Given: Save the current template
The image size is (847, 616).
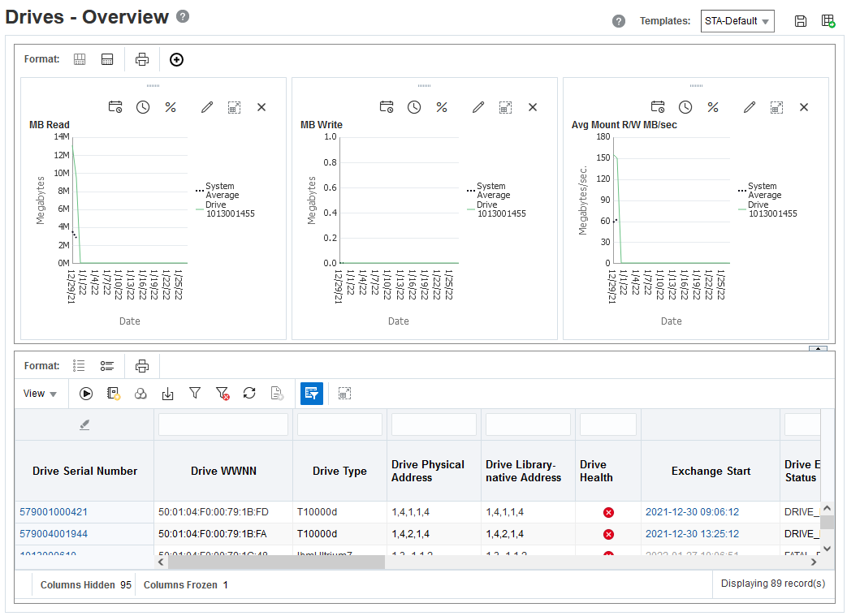Looking at the screenshot, I should pos(801,21).
